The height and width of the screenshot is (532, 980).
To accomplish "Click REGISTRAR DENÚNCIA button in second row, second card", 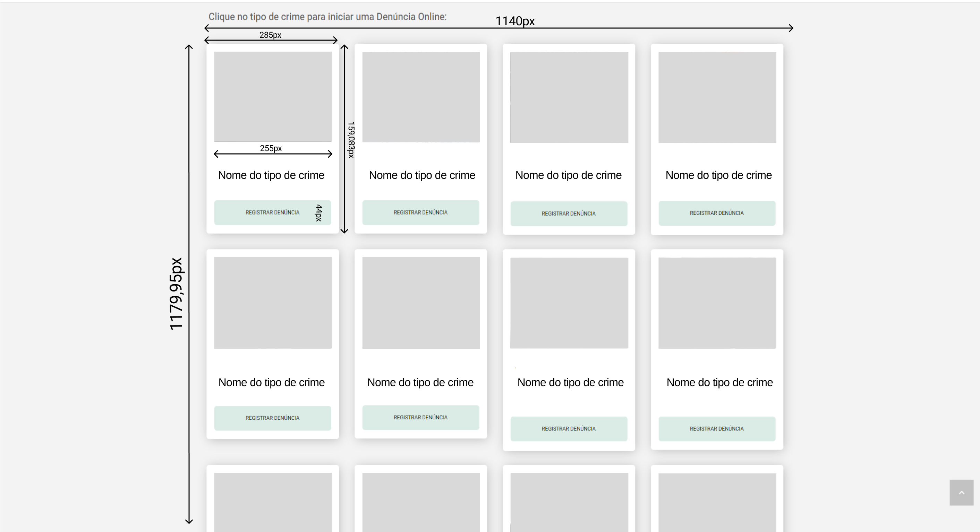I will coord(421,418).
